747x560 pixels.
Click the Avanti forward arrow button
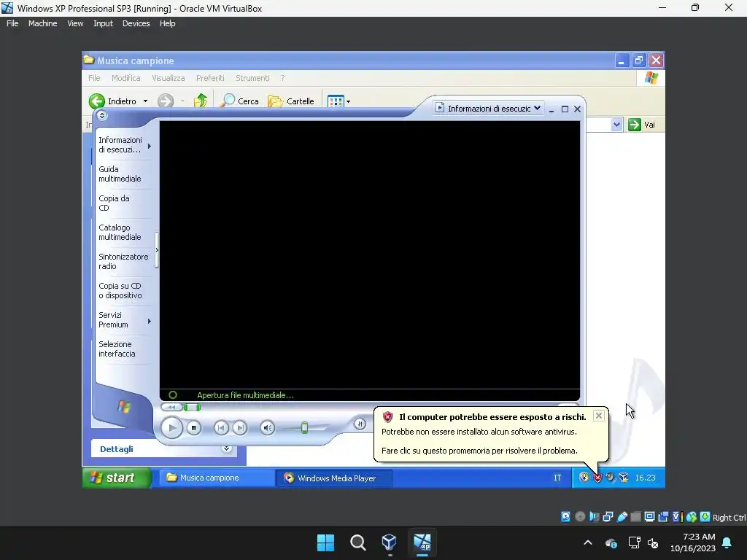click(x=166, y=101)
